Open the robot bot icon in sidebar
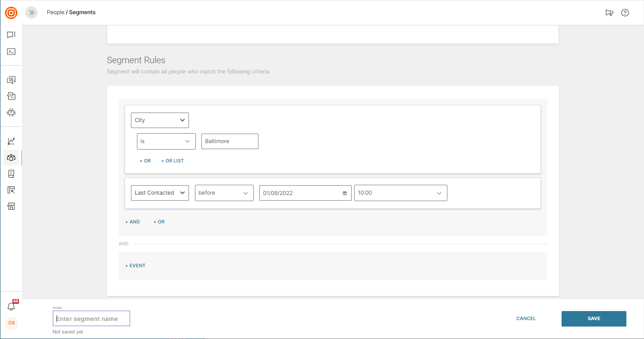Screen dimensions: 644x339 [11, 113]
